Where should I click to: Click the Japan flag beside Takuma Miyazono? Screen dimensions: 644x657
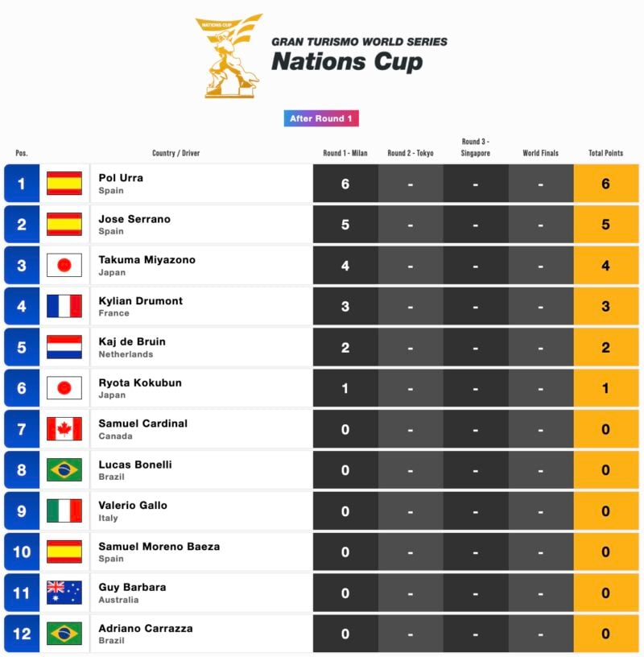(64, 265)
